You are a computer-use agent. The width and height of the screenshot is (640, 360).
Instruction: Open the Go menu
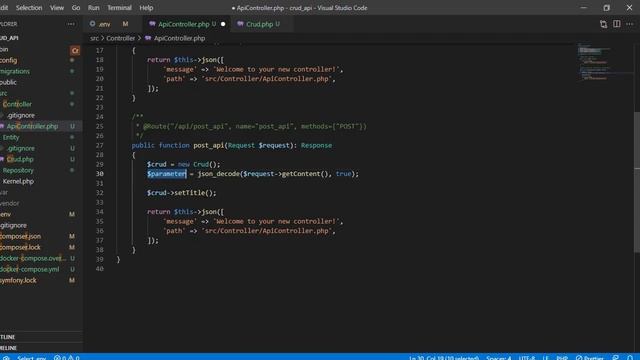(x=76, y=8)
